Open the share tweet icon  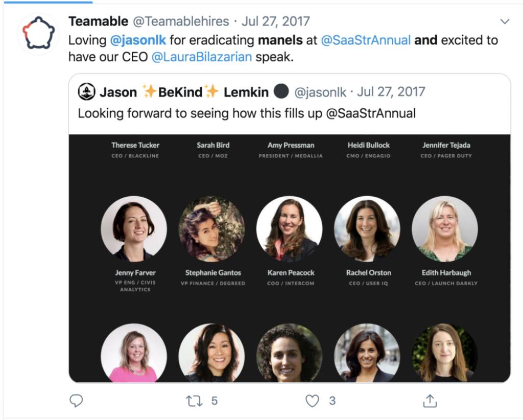tap(430, 401)
